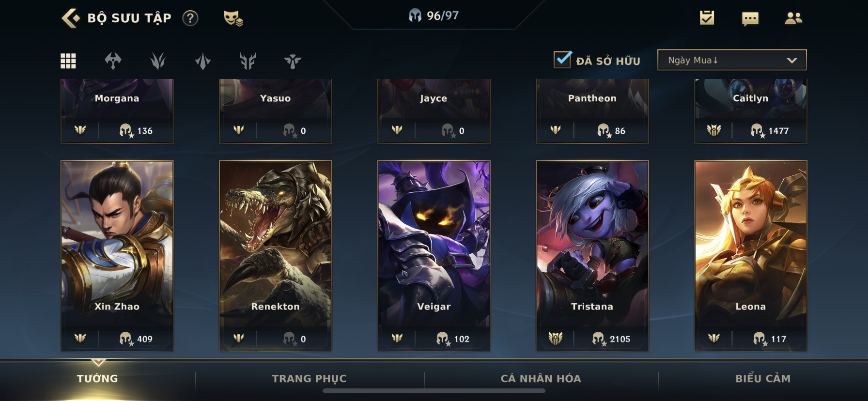Open the mask and coins icon
868x401 pixels.
(233, 18)
